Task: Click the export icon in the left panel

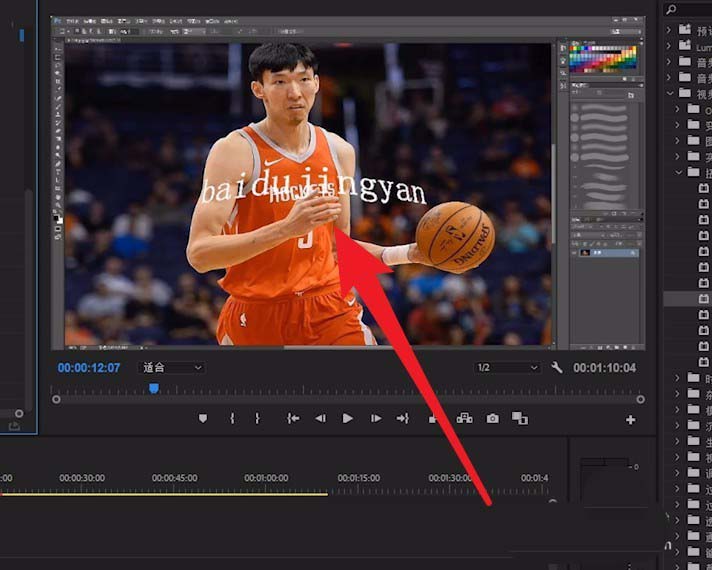Action: tap(14, 426)
